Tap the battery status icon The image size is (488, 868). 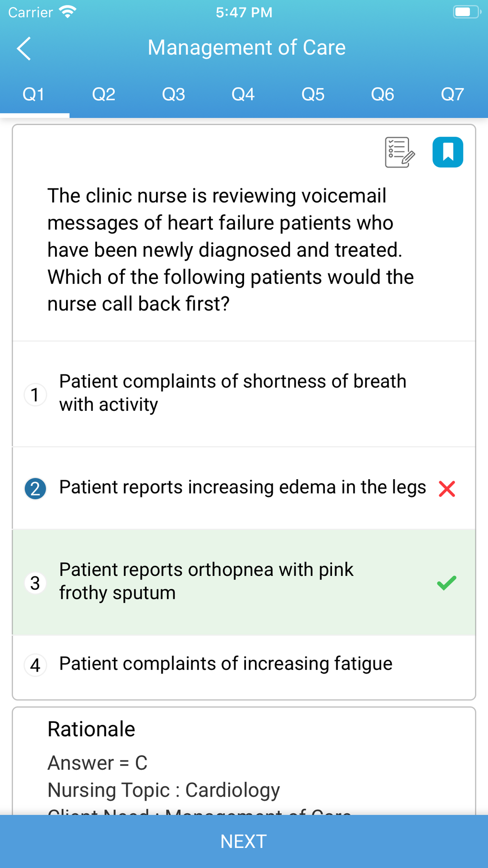pyautogui.click(x=466, y=12)
